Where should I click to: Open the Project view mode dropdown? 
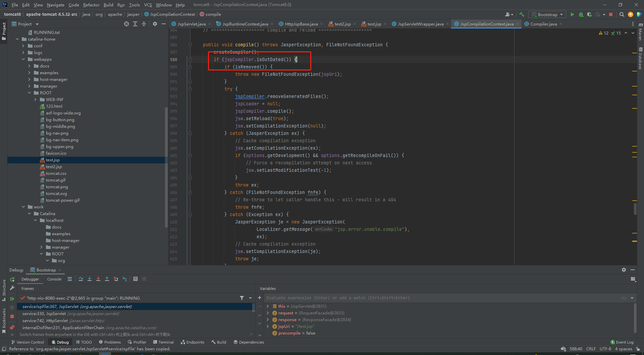point(37,24)
